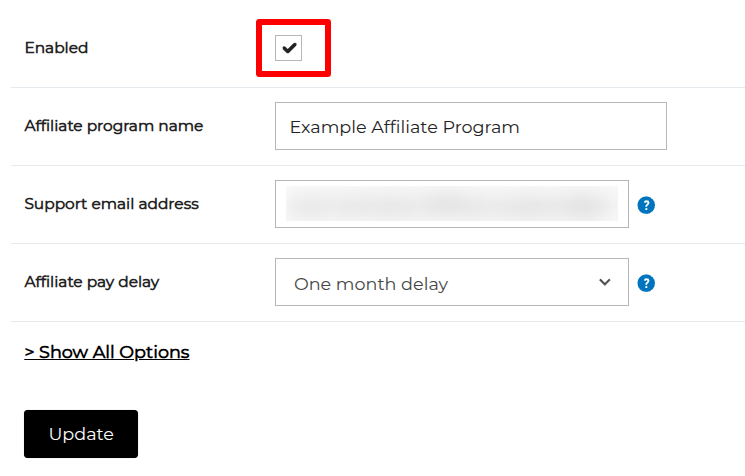Viewport: 745px width, 476px height.
Task: Click the help icon beside Support email address
Action: [x=646, y=205]
